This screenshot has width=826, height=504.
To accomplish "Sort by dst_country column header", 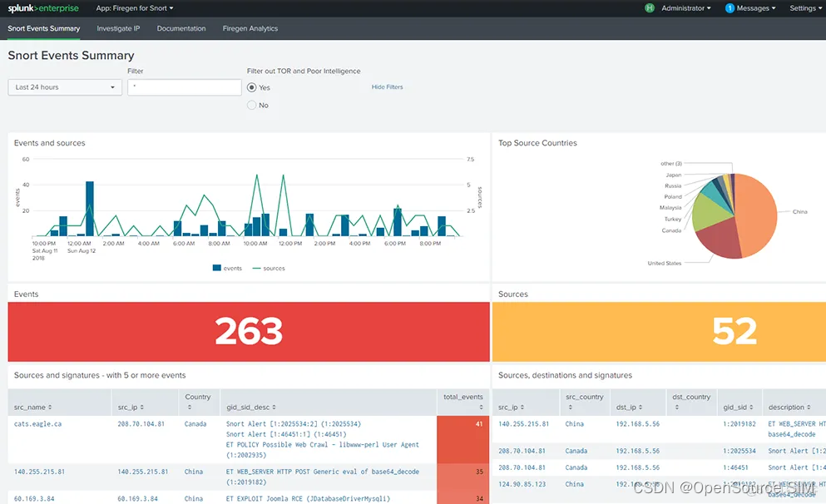I will click(x=691, y=402).
